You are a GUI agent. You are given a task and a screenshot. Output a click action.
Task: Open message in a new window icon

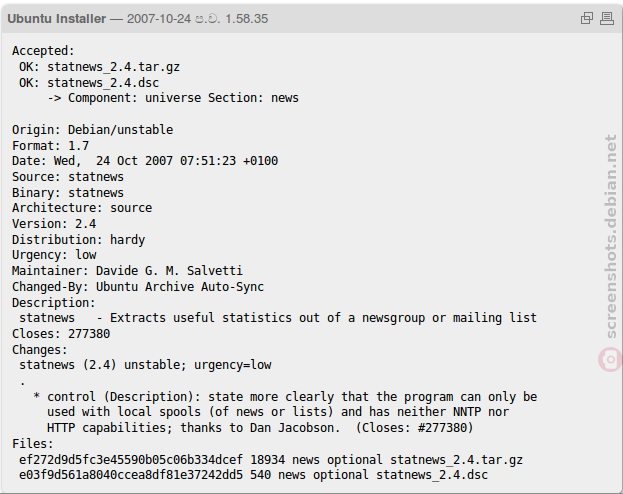(586, 18)
